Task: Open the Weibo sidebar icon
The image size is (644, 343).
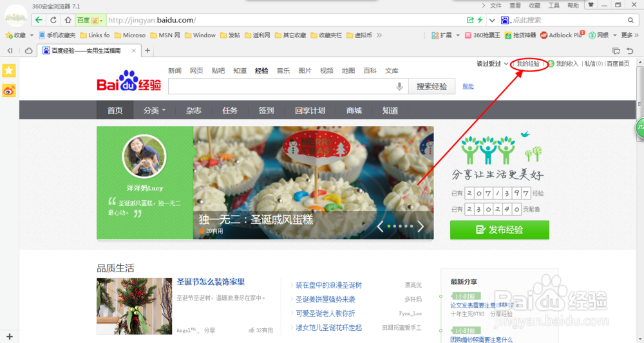Action: (x=9, y=90)
